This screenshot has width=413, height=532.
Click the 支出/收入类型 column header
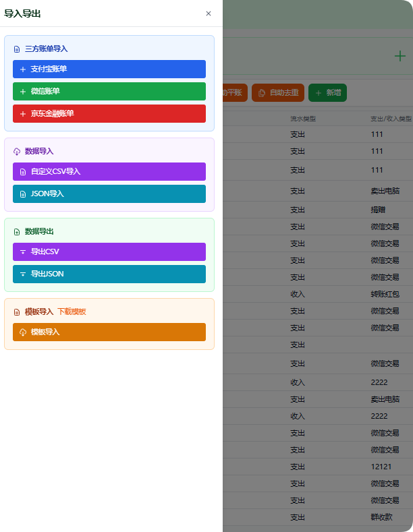[390, 119]
